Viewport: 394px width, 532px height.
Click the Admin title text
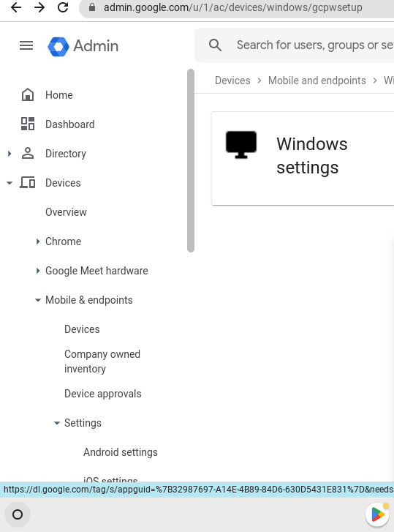[96, 46]
